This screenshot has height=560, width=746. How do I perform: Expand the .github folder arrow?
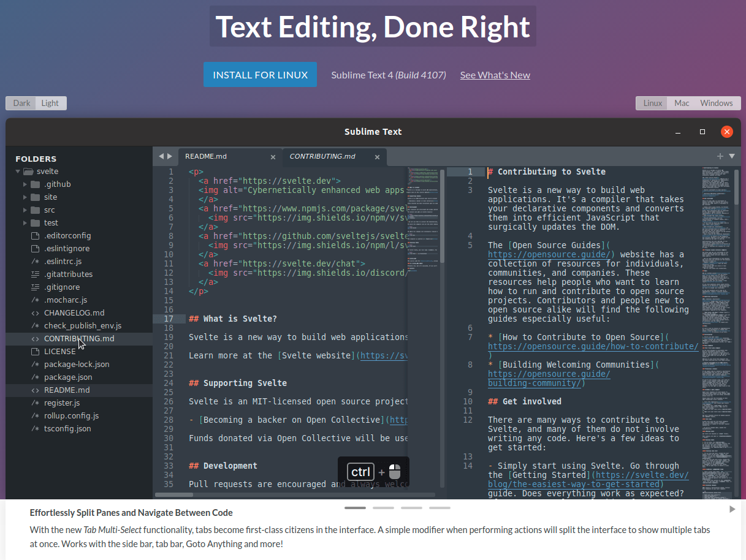tap(25, 184)
